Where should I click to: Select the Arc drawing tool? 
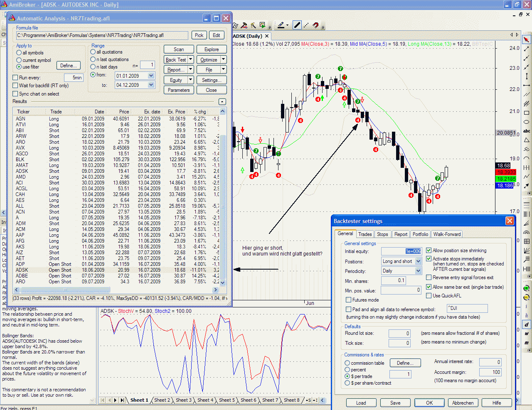[x=527, y=159]
